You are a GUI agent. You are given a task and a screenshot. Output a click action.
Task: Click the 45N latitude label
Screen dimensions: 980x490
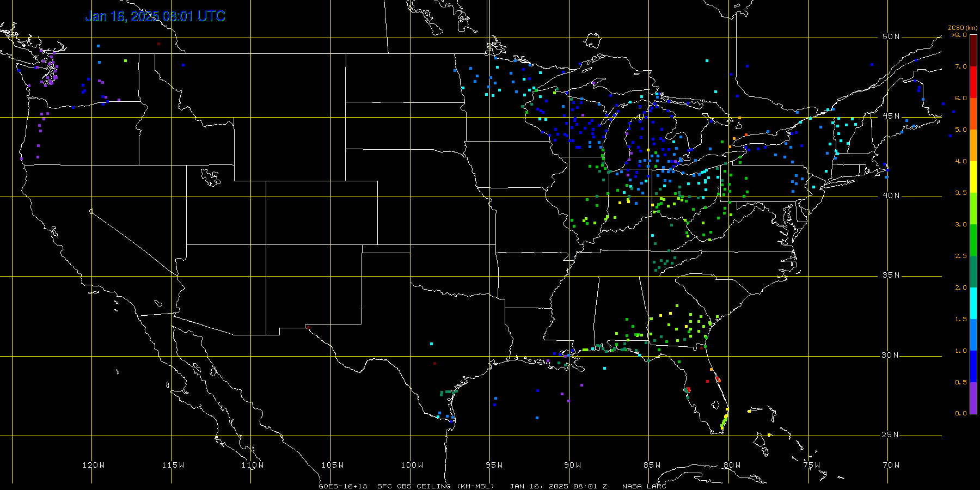coord(891,116)
